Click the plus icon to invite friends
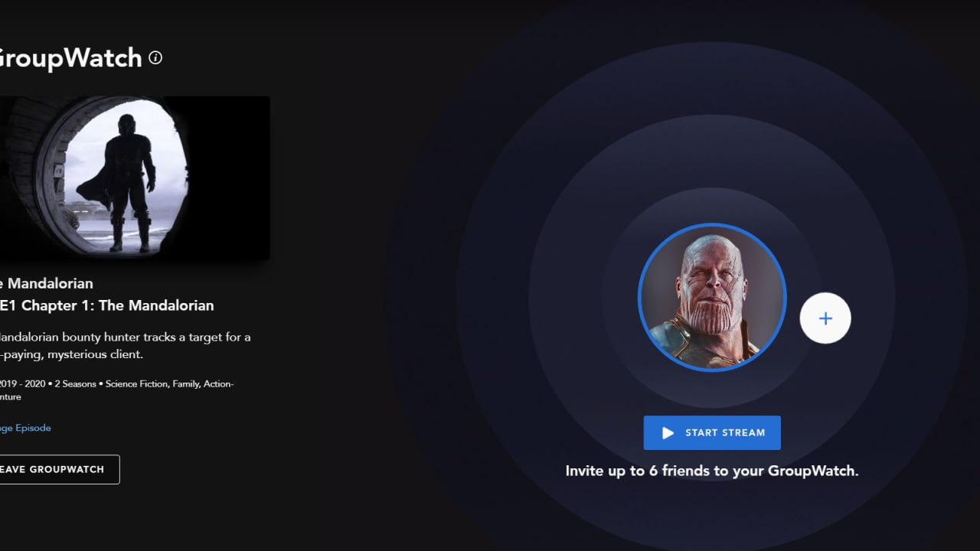The image size is (980, 551). click(825, 318)
